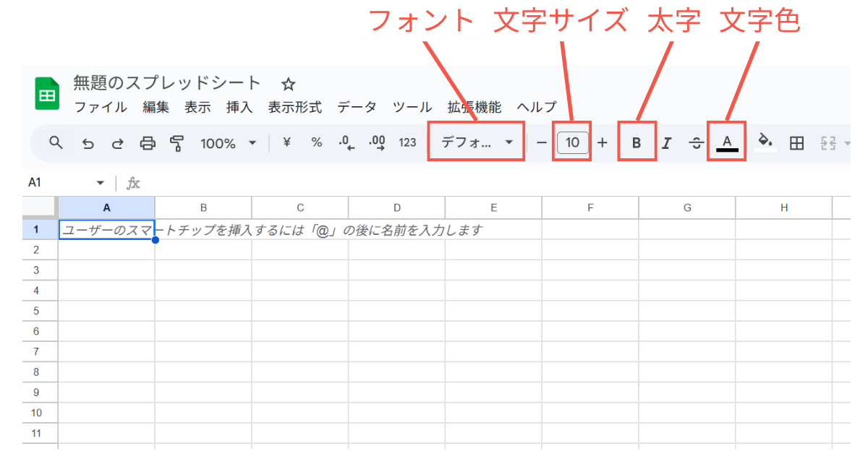Open the name box dropdown arrow
Image resolution: width=868 pixels, height=454 pixels.
100,183
